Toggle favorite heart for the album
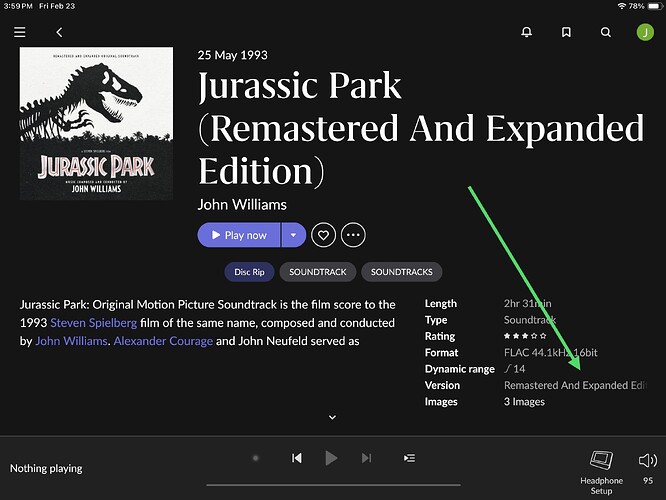 [x=323, y=235]
